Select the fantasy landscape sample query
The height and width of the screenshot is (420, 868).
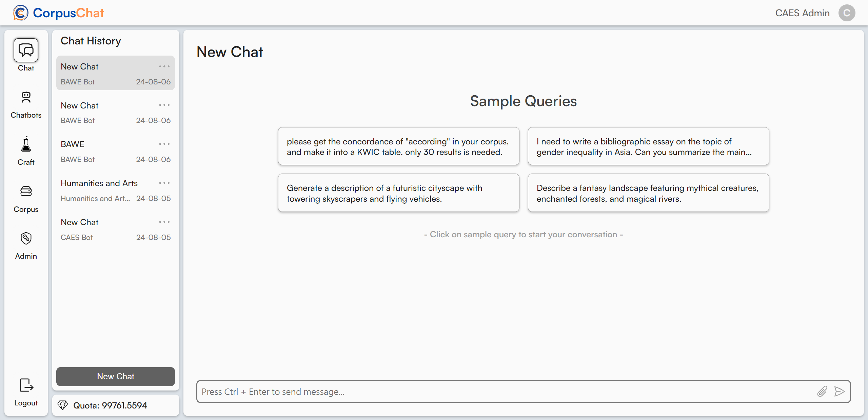(648, 193)
